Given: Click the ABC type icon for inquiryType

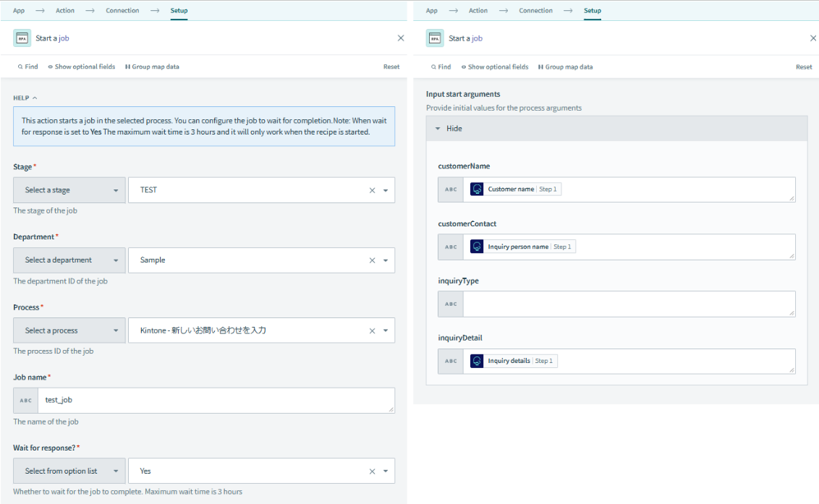Looking at the screenshot, I should [x=451, y=304].
